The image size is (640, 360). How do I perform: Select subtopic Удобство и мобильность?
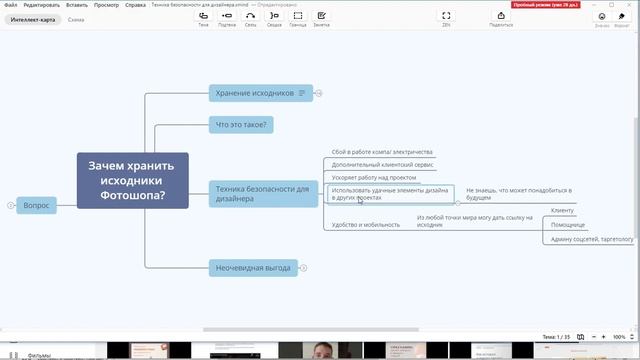pyautogui.click(x=366, y=224)
